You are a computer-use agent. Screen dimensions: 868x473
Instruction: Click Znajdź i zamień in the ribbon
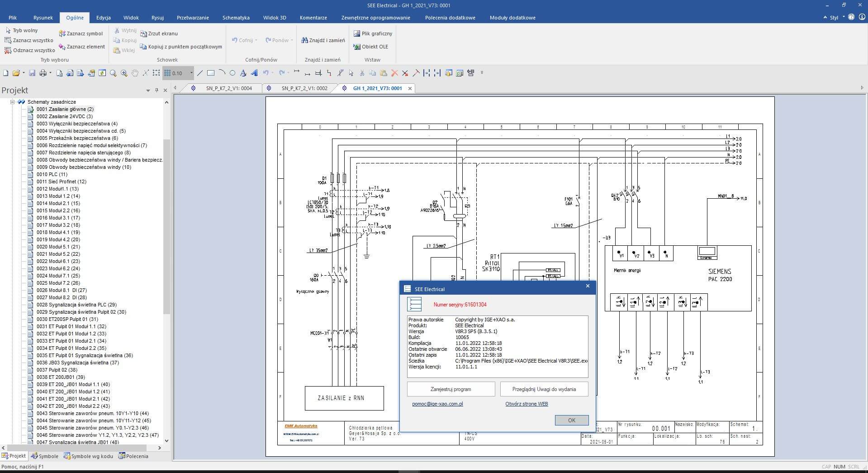323,40
